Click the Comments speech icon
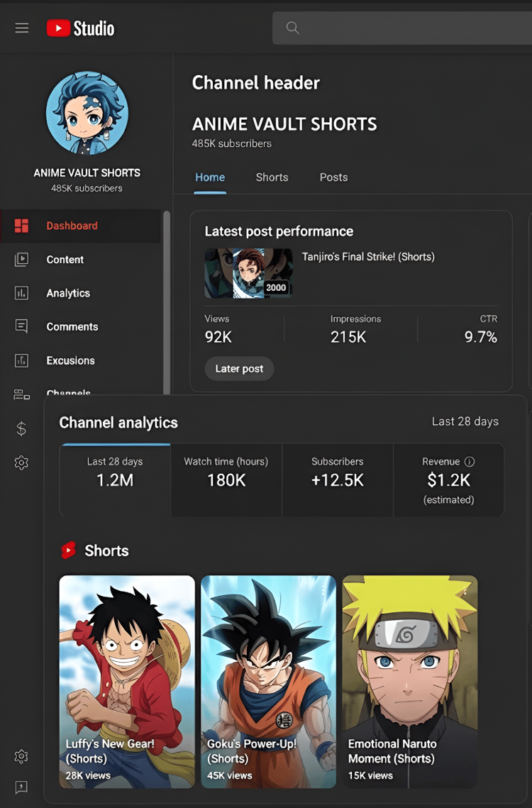 (22, 326)
